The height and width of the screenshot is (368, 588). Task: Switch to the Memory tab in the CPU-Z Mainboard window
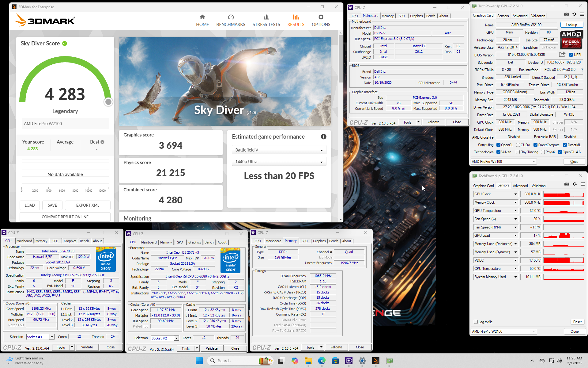tap(387, 16)
